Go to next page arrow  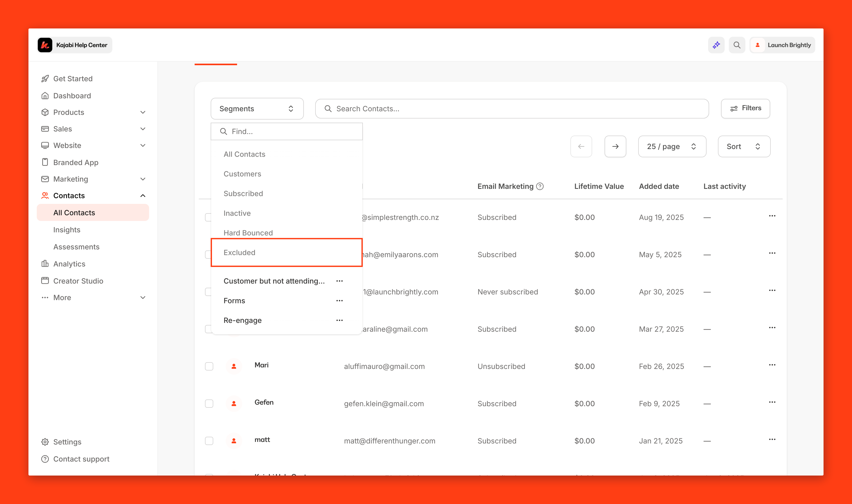615,146
